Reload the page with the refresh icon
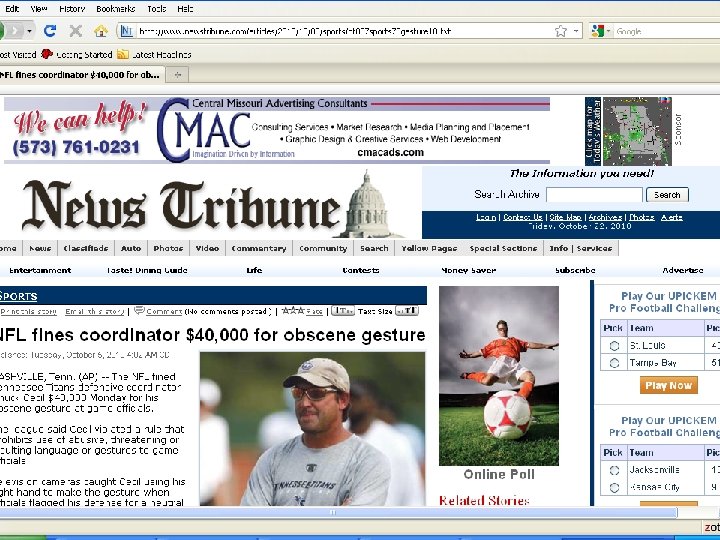Image resolution: width=720 pixels, height=540 pixels. click(x=50, y=31)
